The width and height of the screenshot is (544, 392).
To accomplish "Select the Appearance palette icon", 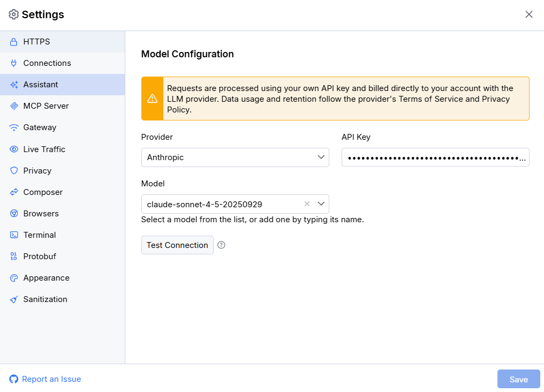I will 13,277.
